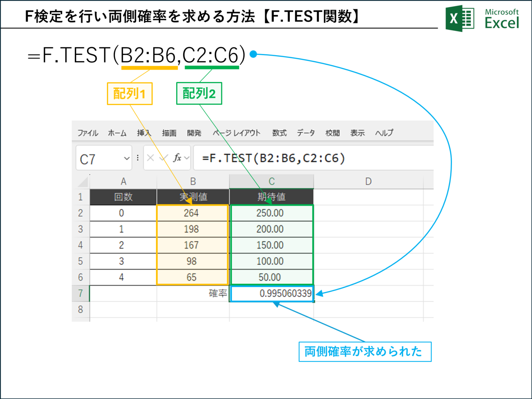Click cell C7 containing 0.995060339
This screenshot has height=399, width=532.
(272, 293)
